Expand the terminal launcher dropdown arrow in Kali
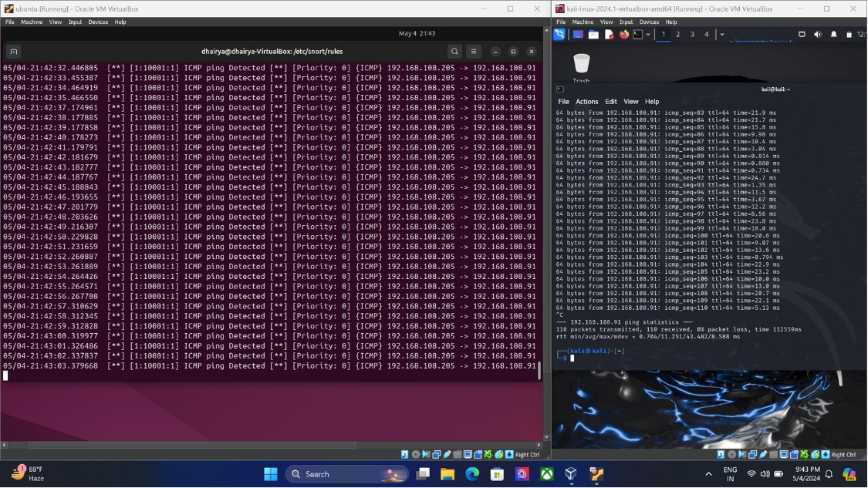 pyautogui.click(x=648, y=34)
